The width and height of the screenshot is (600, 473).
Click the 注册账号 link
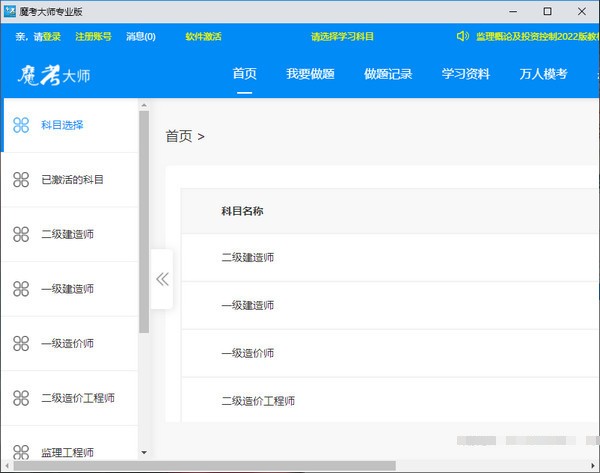pyautogui.click(x=94, y=36)
